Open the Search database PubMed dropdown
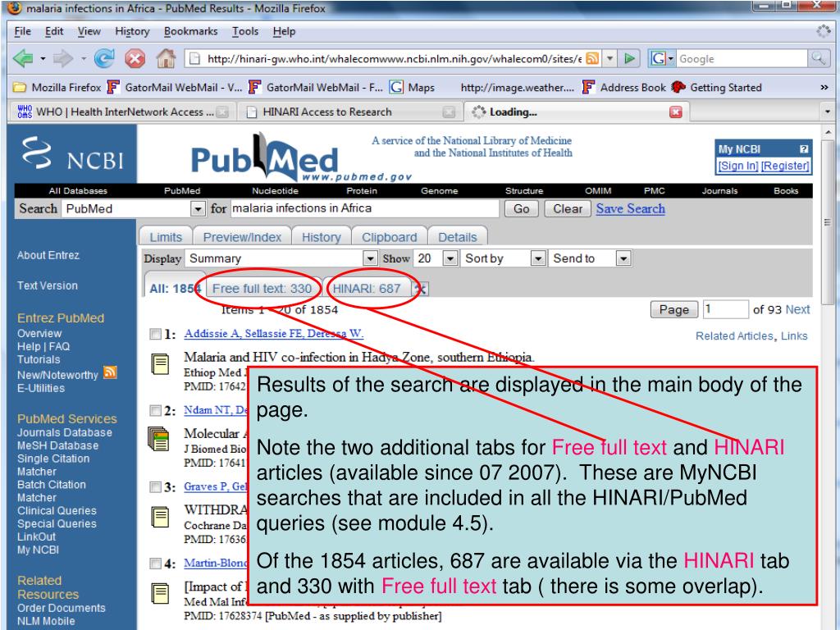Image resolution: width=840 pixels, height=630 pixels. click(x=199, y=209)
